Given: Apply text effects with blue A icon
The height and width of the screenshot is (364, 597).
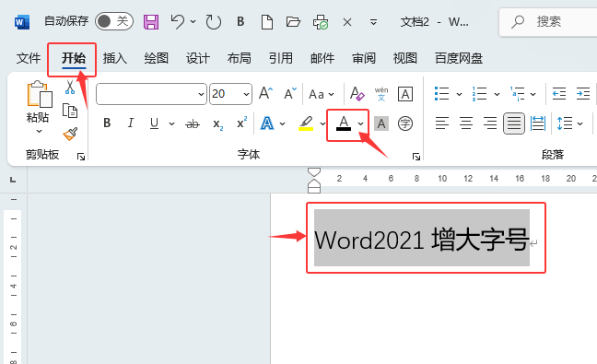Looking at the screenshot, I should pos(267,123).
